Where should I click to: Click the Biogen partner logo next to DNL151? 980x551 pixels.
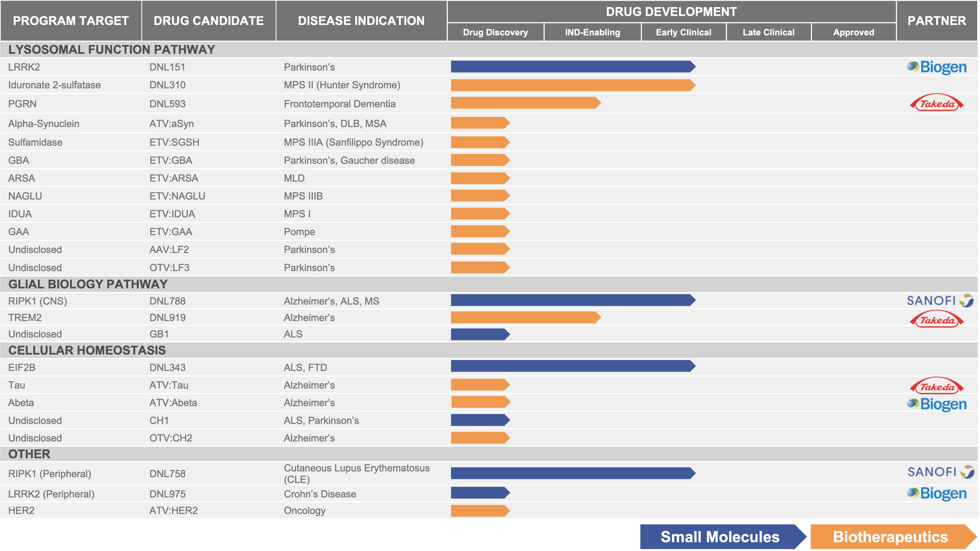[937, 68]
